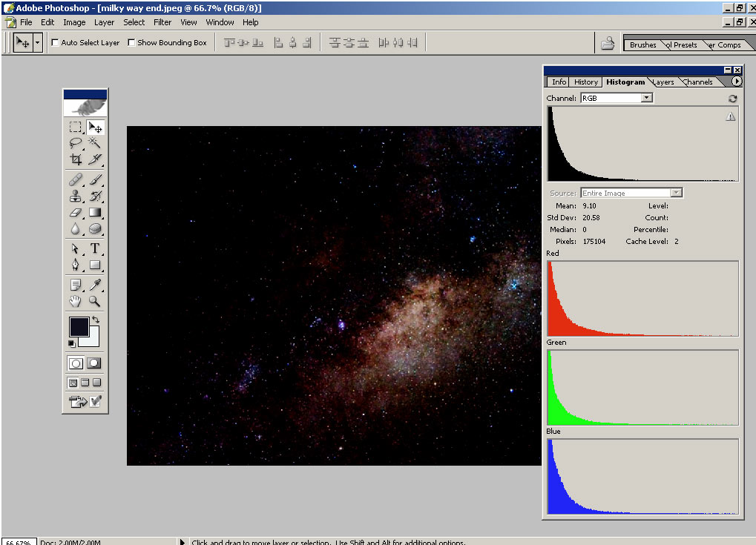Open the histogram palette options menu

pos(736,82)
